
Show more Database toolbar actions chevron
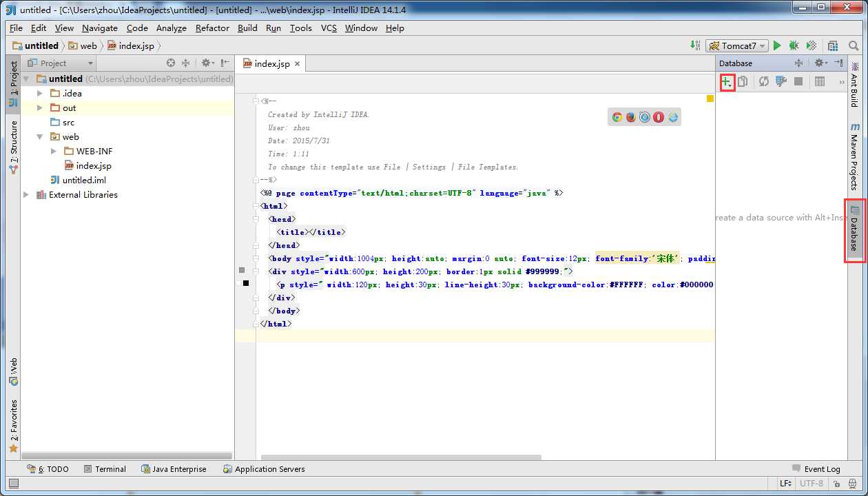[841, 82]
